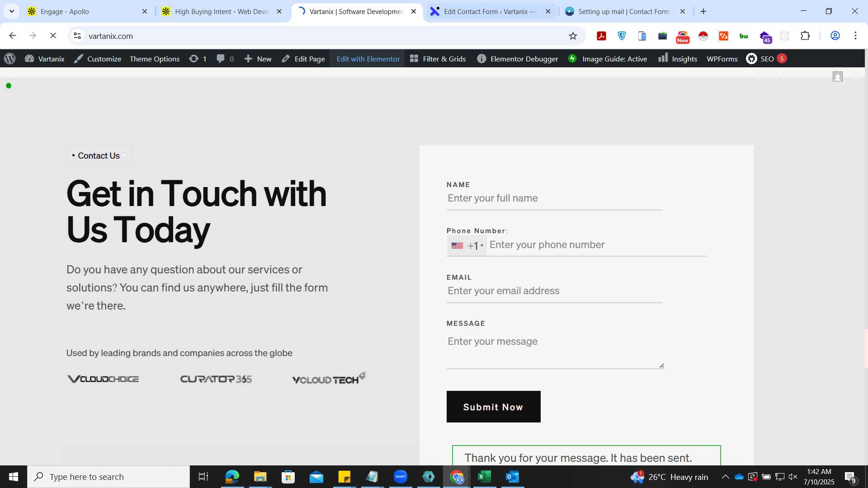Open Elementor Debugger

518,59
